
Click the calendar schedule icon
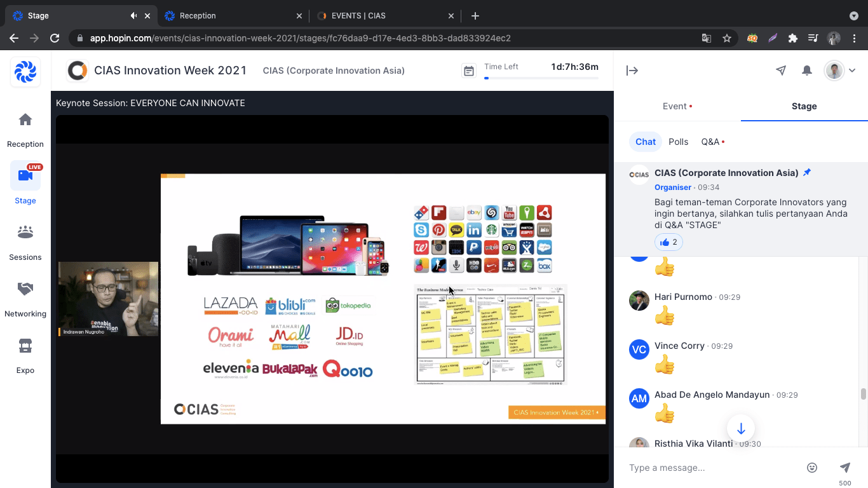469,71
